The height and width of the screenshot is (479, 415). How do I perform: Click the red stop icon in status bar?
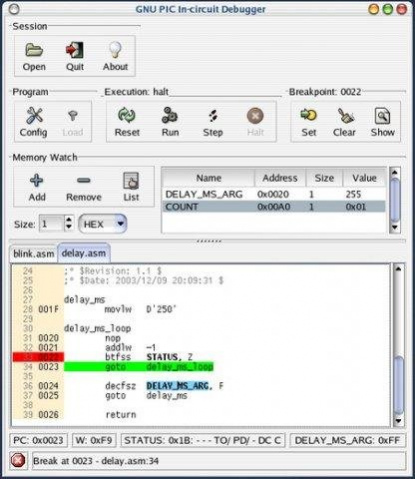18,461
